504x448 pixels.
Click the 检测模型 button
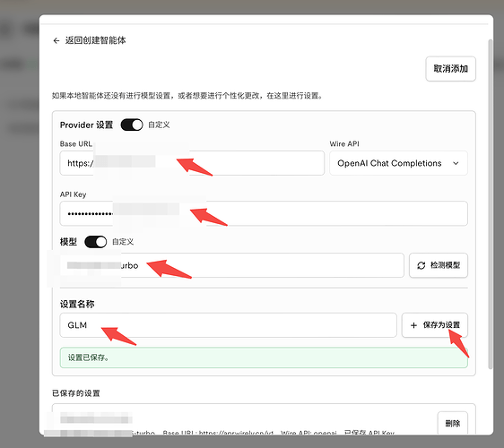[x=439, y=265]
